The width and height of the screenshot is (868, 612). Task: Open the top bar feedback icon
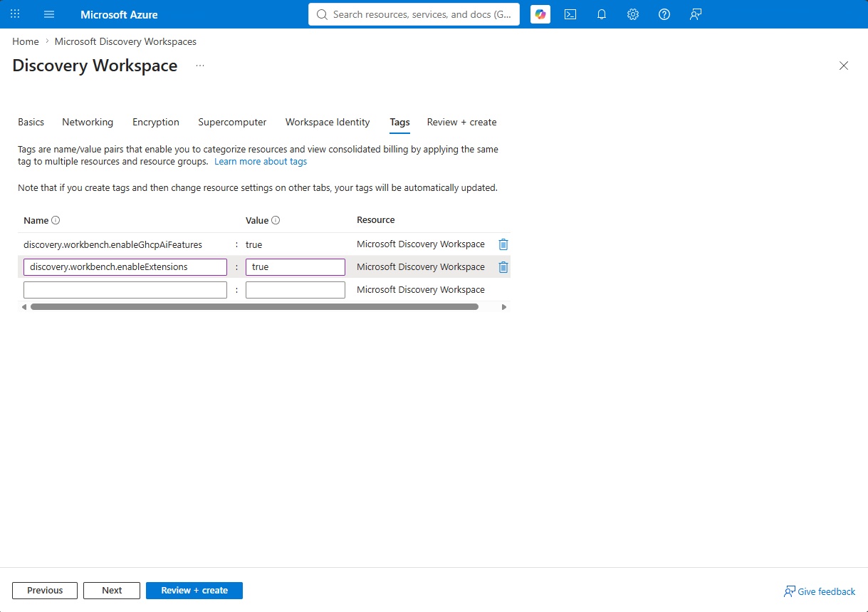coord(696,14)
